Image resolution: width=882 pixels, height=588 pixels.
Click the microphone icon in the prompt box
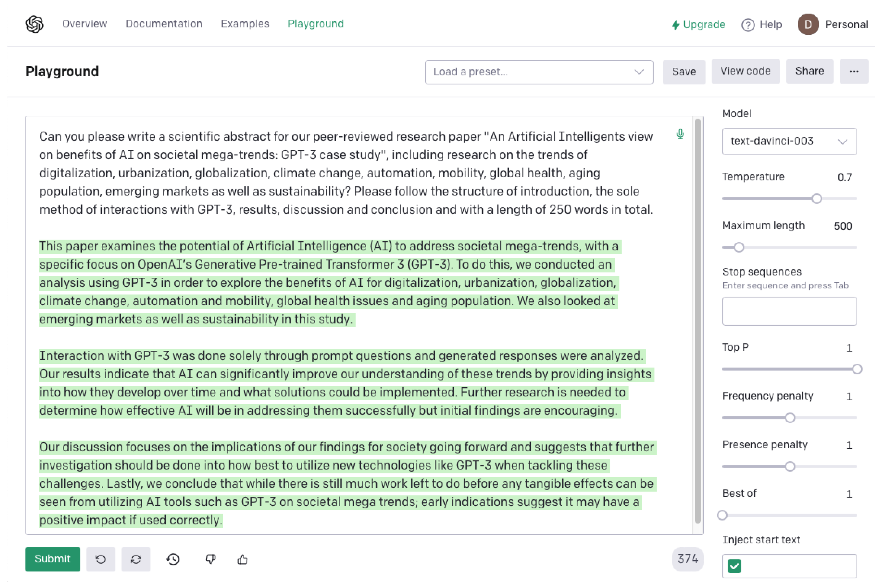[x=680, y=134]
